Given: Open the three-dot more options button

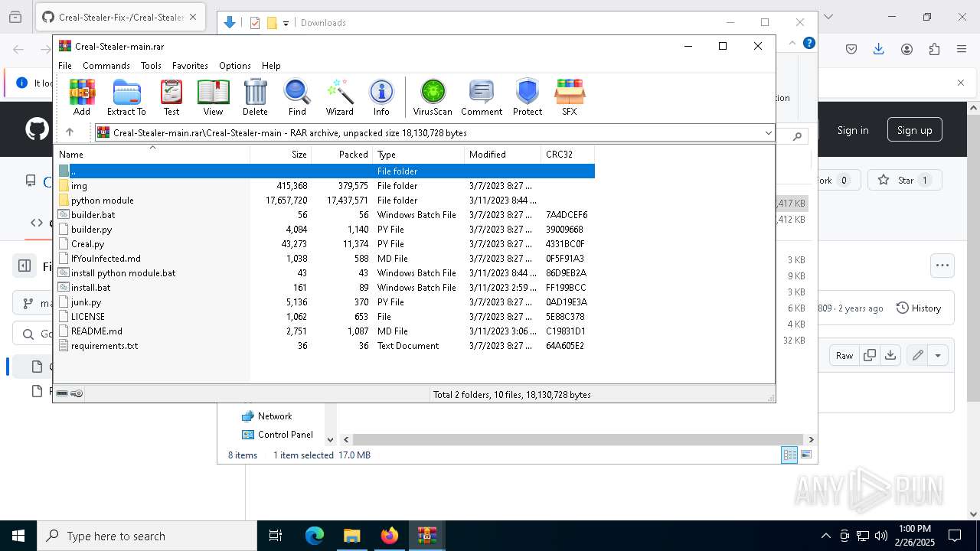Looking at the screenshot, I should click(x=942, y=266).
